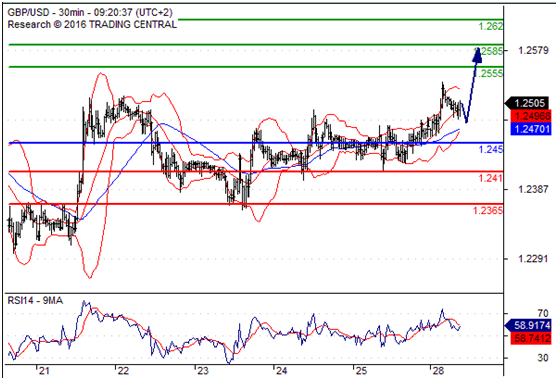Click date marker 28 on time axis
The image size is (558, 380).
tap(438, 371)
